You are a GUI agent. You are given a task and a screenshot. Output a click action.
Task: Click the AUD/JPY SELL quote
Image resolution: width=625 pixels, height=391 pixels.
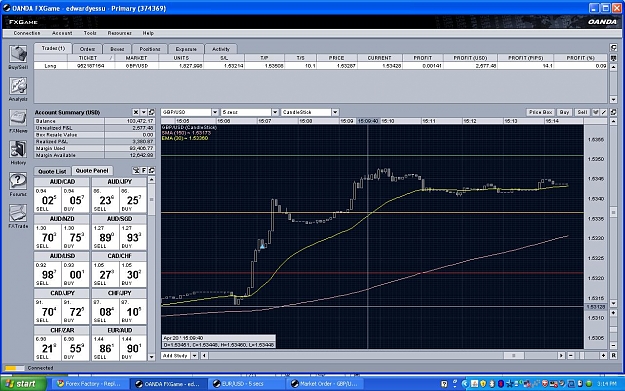[x=105, y=200]
